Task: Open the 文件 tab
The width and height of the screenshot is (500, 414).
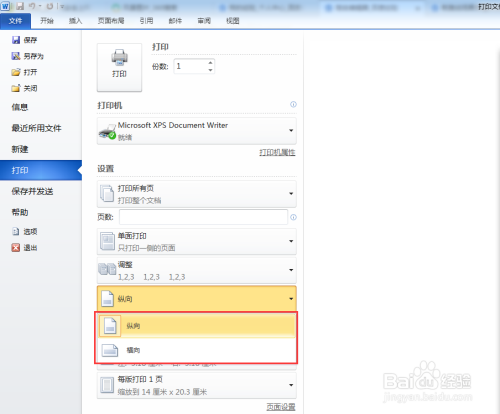Action: pos(16,21)
